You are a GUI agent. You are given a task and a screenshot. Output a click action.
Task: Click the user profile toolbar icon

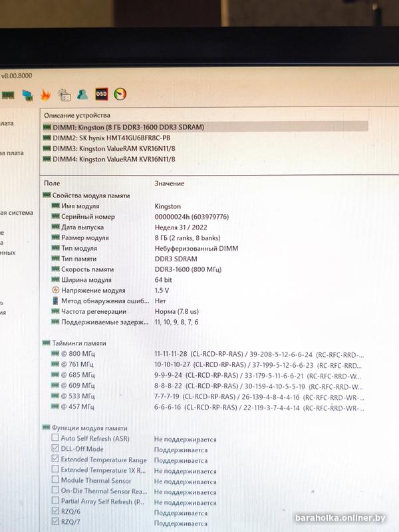click(x=82, y=94)
